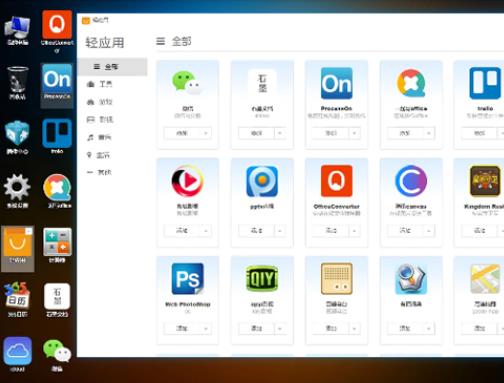Viewport: 504px width, 383px height.
Task: Select the red play-button video app card icon
Action: (187, 181)
